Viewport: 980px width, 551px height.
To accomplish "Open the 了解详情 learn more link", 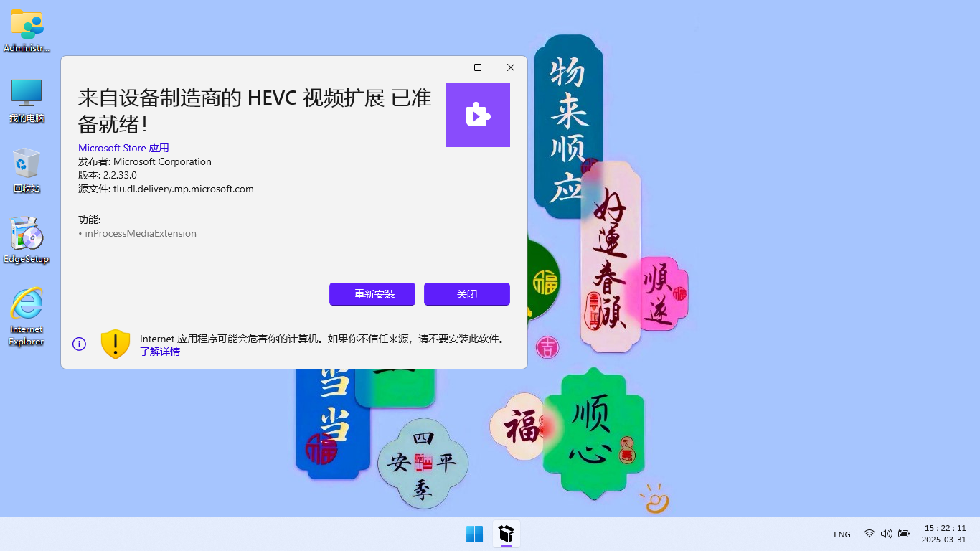I will [x=160, y=352].
